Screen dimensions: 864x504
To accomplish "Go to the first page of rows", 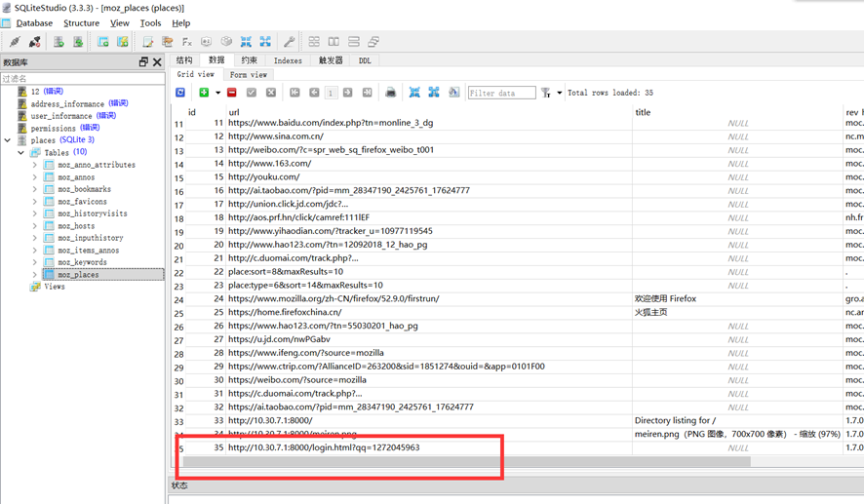I will (295, 93).
